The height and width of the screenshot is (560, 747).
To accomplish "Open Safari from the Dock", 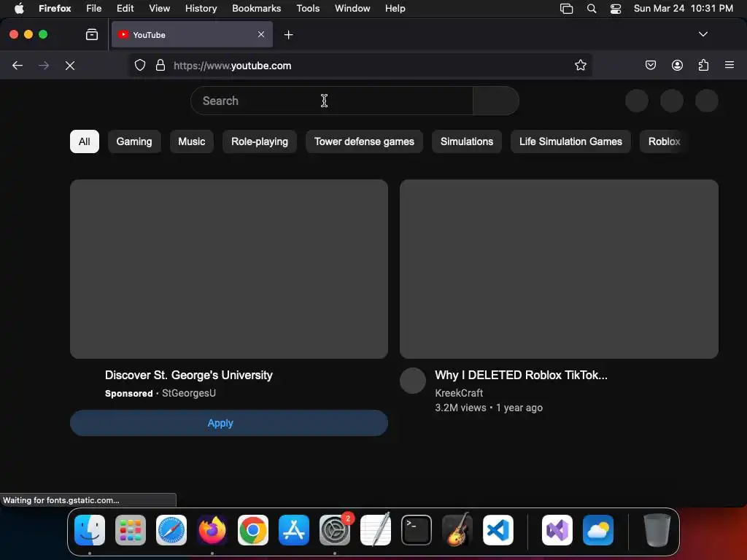I will pyautogui.click(x=171, y=530).
